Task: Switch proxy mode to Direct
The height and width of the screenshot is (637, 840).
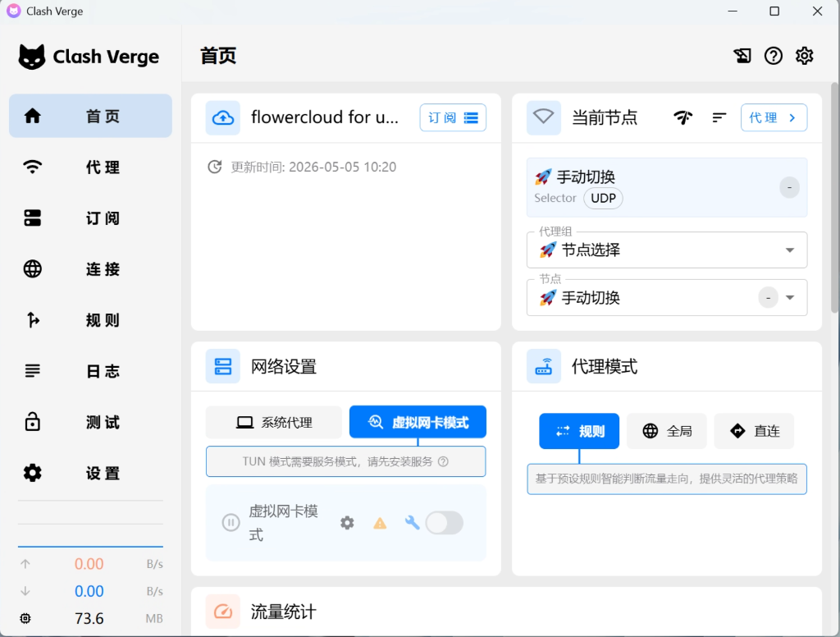Action: click(x=755, y=431)
